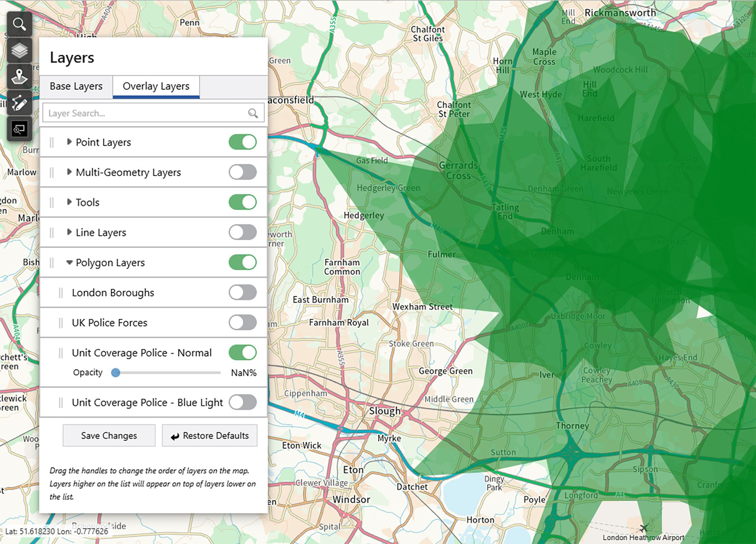Click the Save Changes button
The width and height of the screenshot is (756, 544).
coord(109,435)
